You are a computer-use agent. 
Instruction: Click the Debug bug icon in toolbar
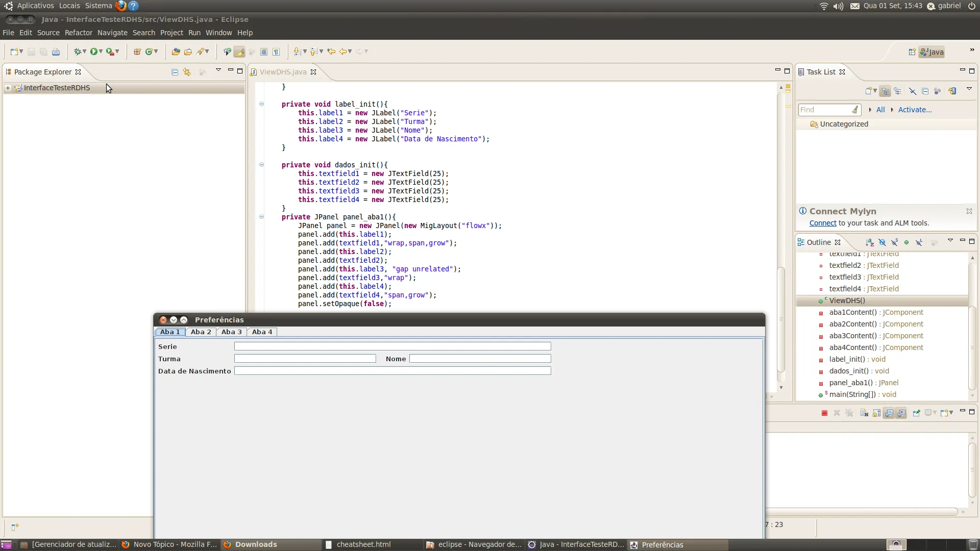pyautogui.click(x=78, y=52)
